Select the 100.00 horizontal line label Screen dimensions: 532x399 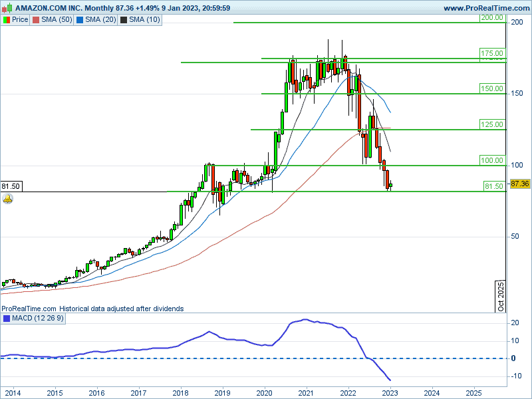[x=492, y=160]
